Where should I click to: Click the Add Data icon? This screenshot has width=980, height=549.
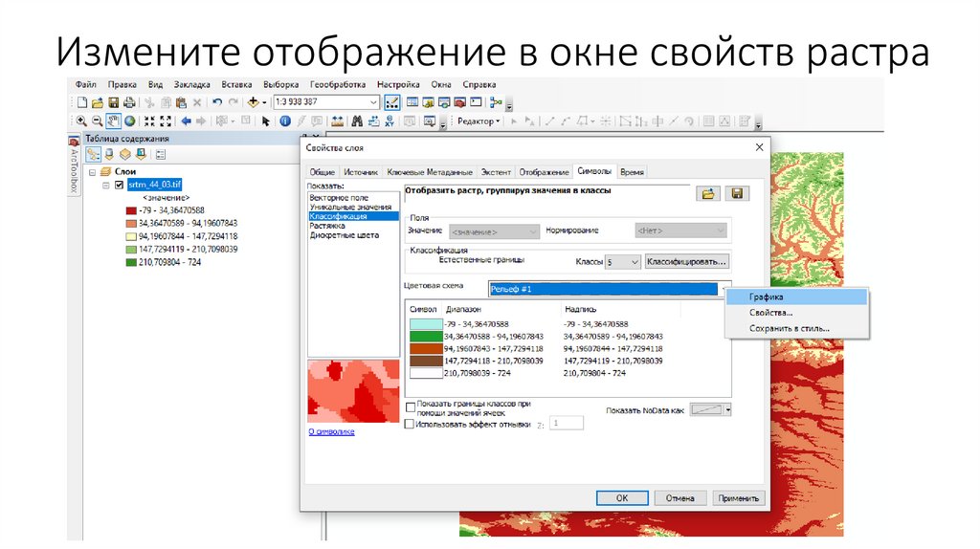point(253,102)
